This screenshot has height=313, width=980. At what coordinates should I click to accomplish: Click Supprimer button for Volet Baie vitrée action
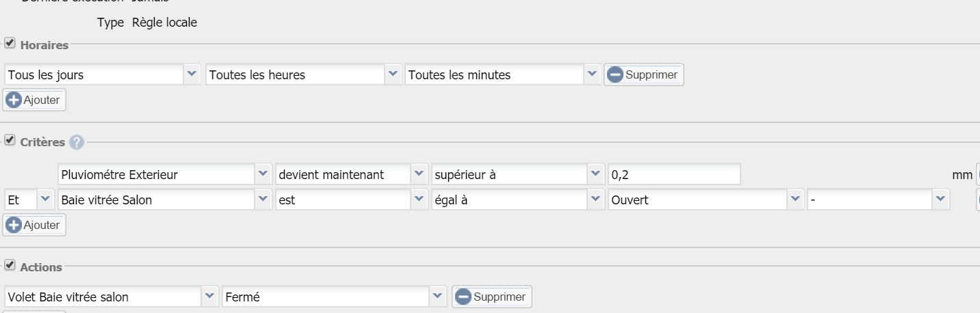491,297
